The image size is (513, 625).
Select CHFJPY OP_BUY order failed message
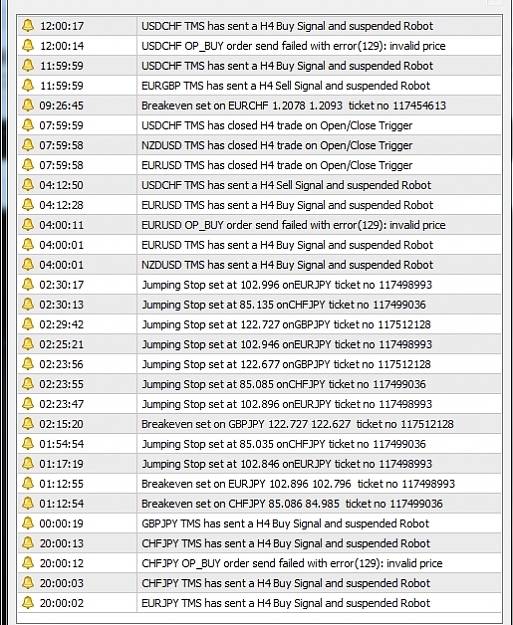point(292,563)
